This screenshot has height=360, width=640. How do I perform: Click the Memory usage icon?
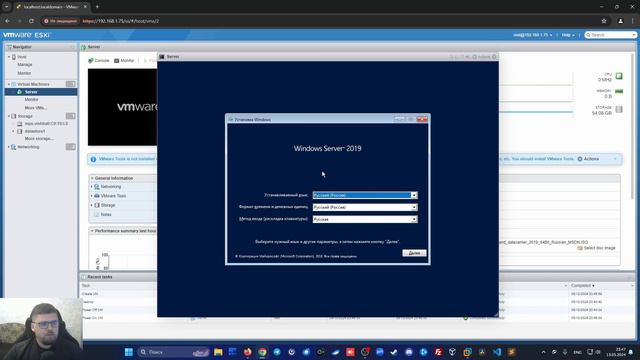pos(619,91)
